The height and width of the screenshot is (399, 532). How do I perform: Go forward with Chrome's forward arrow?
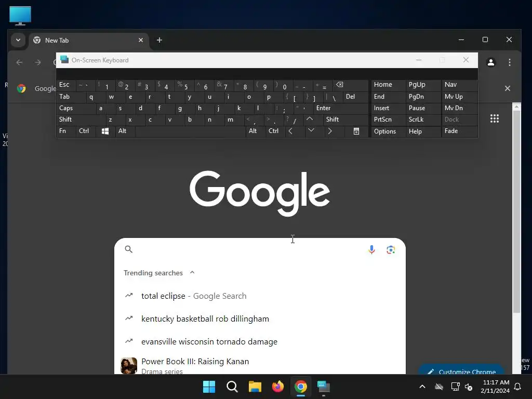38,62
